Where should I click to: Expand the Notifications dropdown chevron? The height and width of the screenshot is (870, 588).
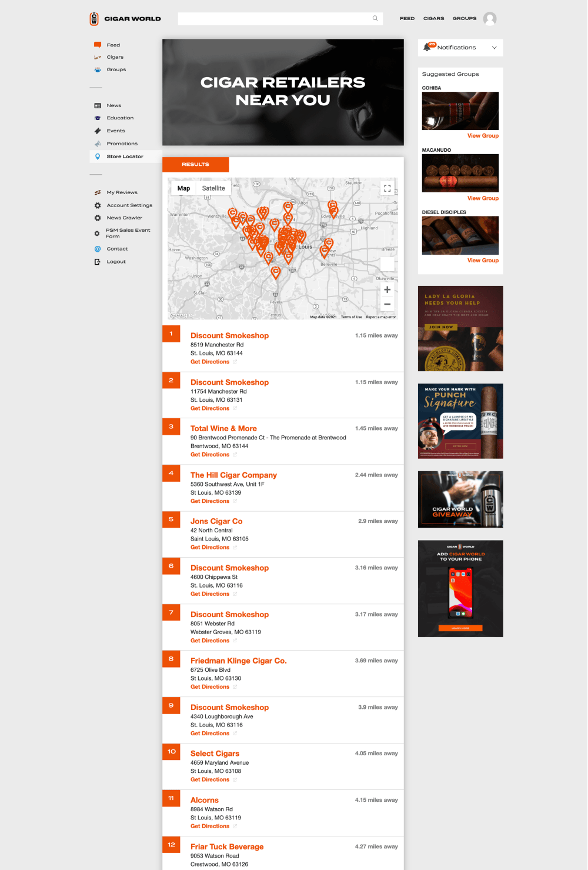click(x=494, y=48)
